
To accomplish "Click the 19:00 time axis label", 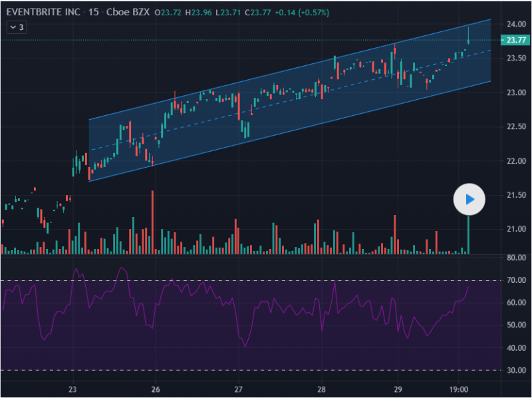I will pyautogui.click(x=458, y=389).
